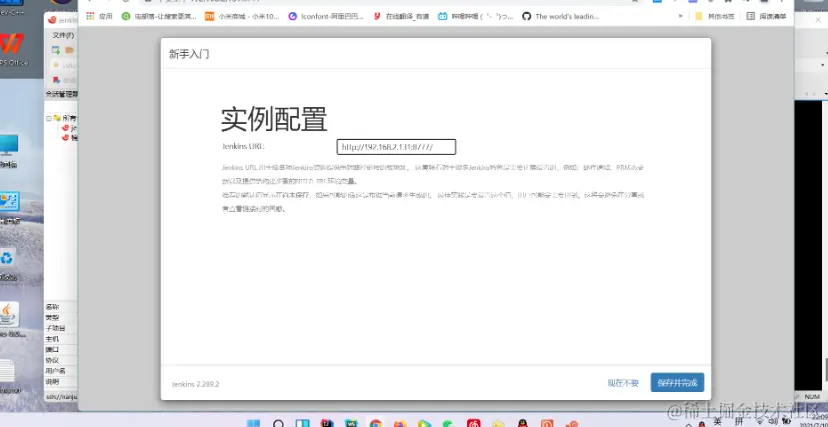The image size is (828, 427).
Task: Open the orange Postman-like taskbar icon
Action: click(547, 423)
